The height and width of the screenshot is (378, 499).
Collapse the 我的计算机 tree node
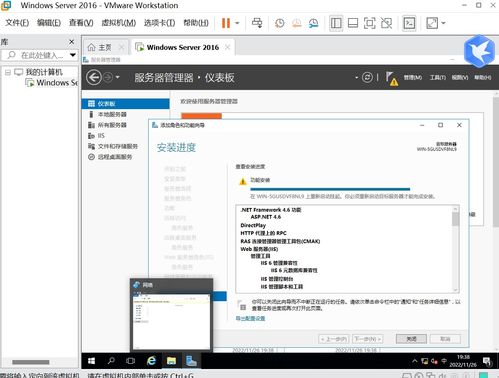(x=8, y=72)
